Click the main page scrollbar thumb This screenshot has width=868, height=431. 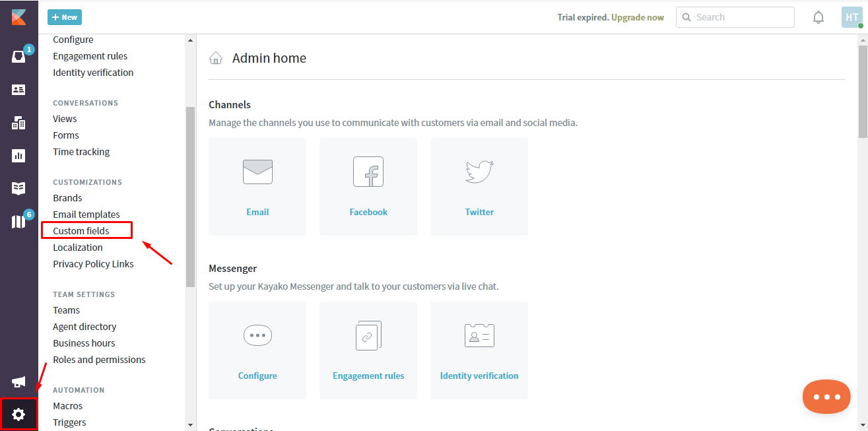[x=863, y=92]
